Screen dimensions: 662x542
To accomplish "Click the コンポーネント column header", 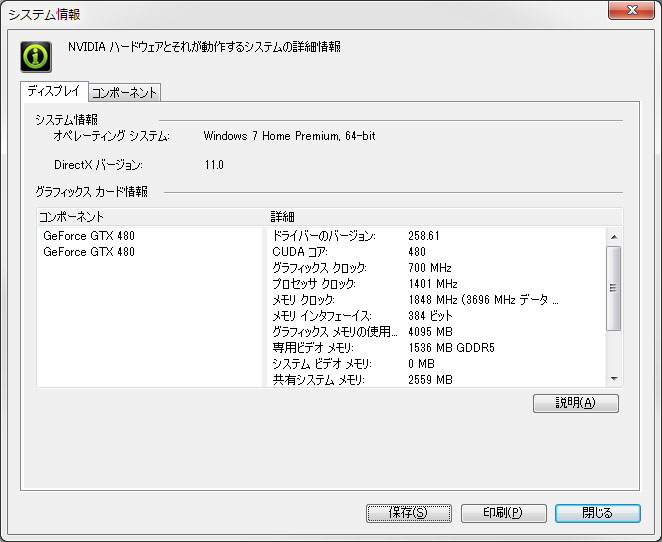I will 150,216.
